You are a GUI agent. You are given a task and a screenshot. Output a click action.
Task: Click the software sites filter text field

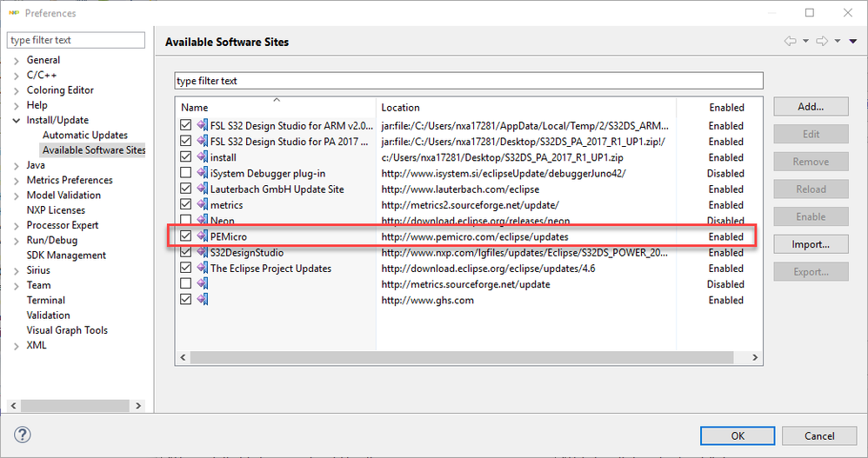469,81
